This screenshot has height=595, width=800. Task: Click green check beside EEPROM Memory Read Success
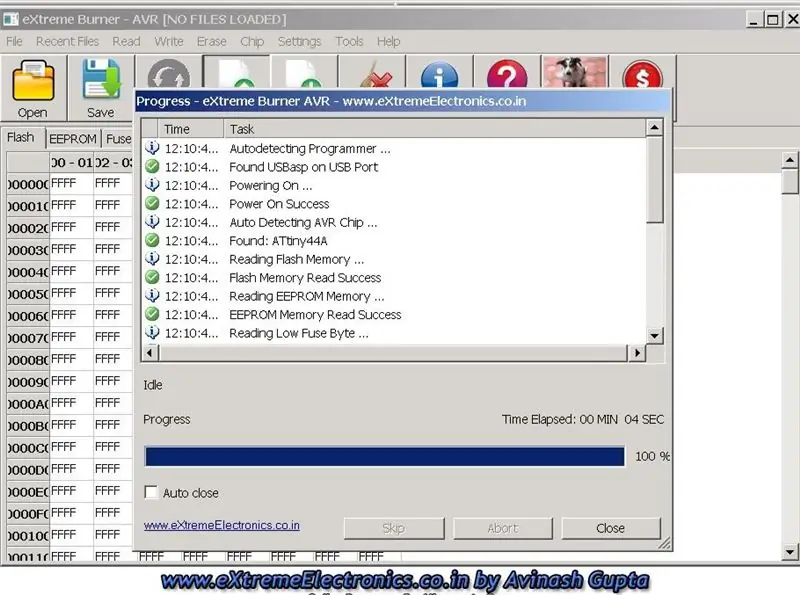coord(152,313)
